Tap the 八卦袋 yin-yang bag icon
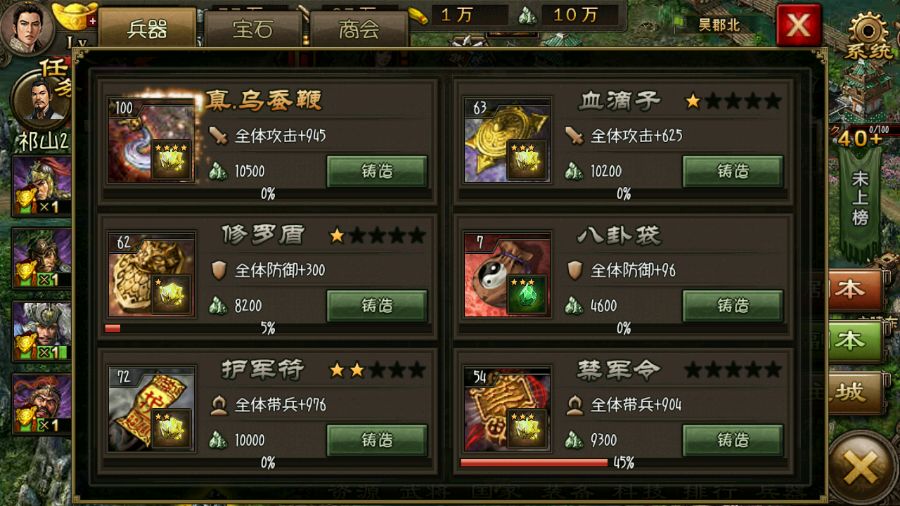This screenshot has width=900, height=506. (x=507, y=275)
